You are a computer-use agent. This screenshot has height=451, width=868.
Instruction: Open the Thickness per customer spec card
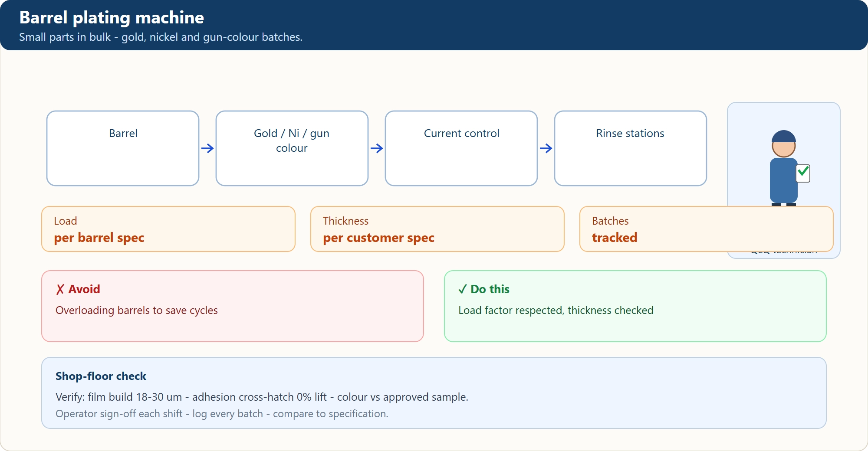coord(437,229)
